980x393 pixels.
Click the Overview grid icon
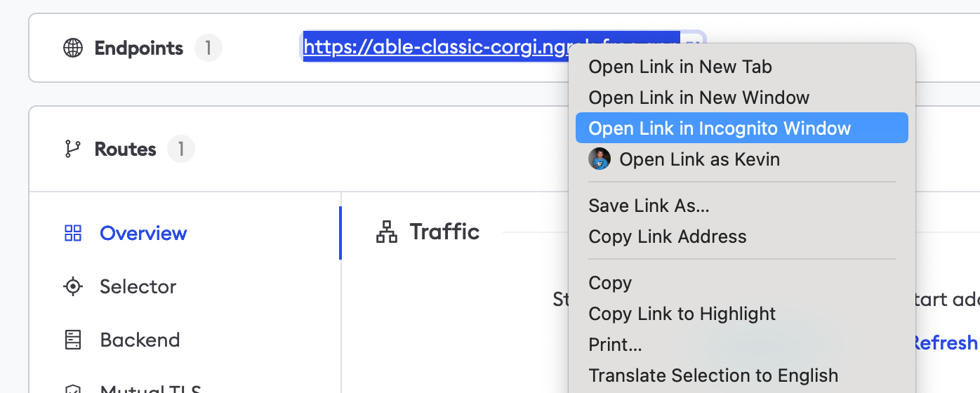[73, 233]
